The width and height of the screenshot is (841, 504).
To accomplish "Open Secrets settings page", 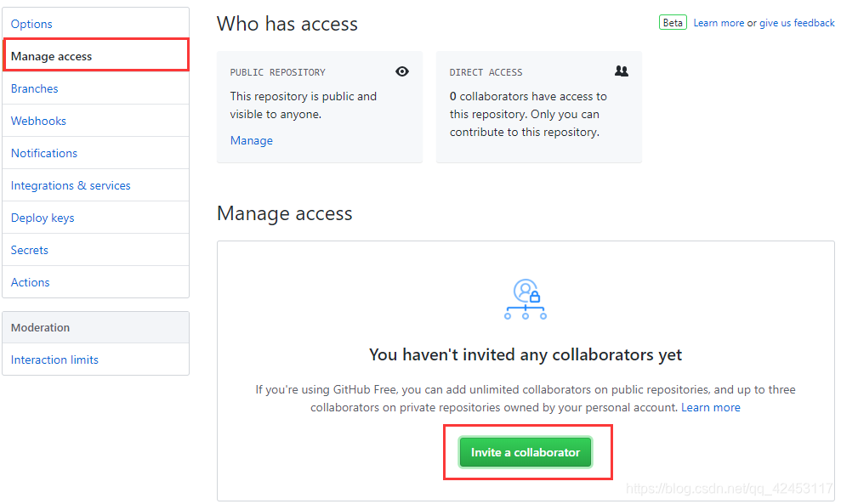I will click(x=30, y=250).
